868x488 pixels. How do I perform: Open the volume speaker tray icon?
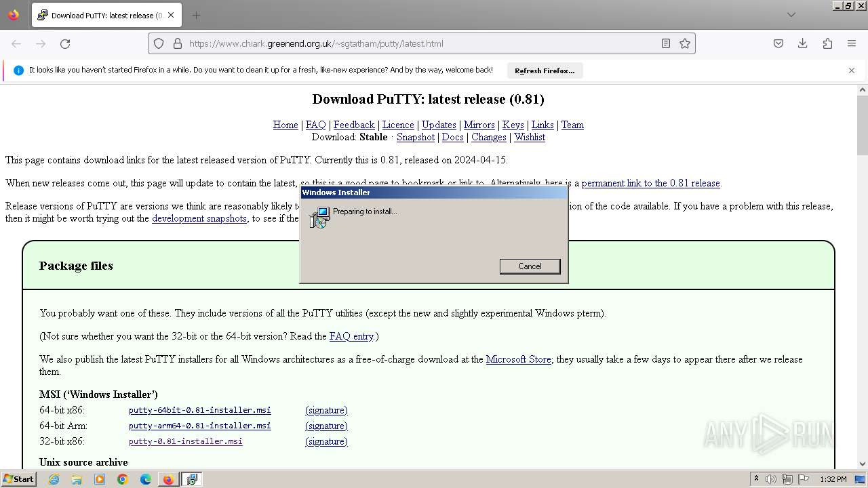click(x=771, y=479)
